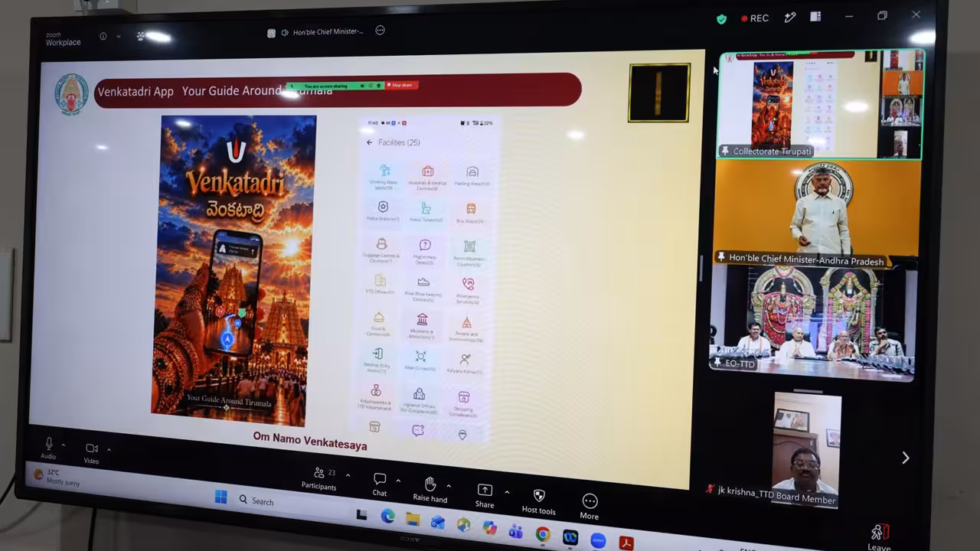Show next page of participant videos
Screen dimensions: 980x551
point(905,458)
